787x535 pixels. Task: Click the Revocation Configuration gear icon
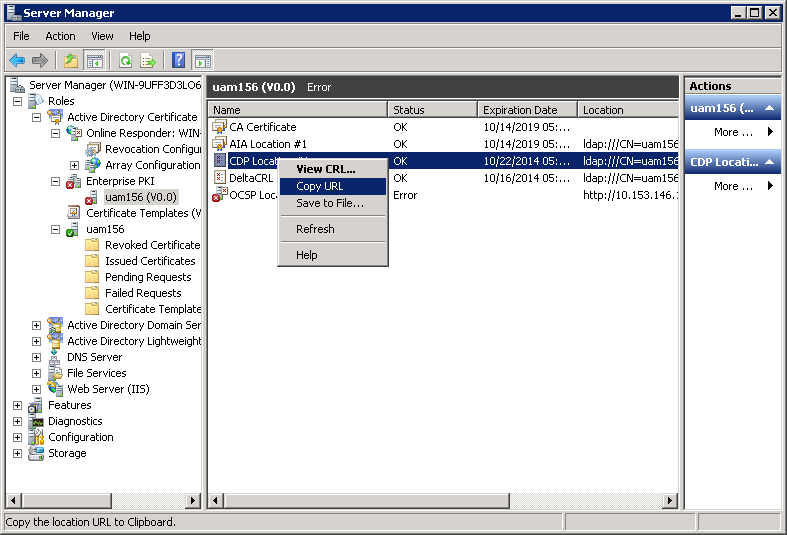click(x=93, y=149)
